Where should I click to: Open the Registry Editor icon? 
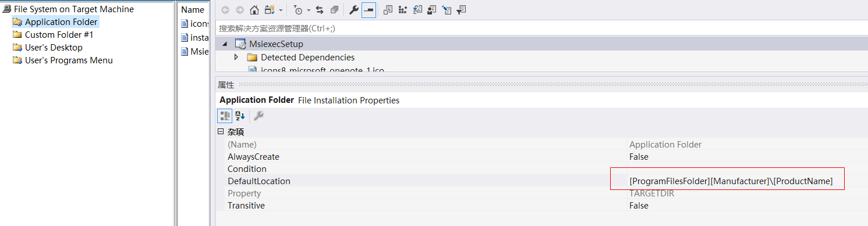tap(403, 10)
